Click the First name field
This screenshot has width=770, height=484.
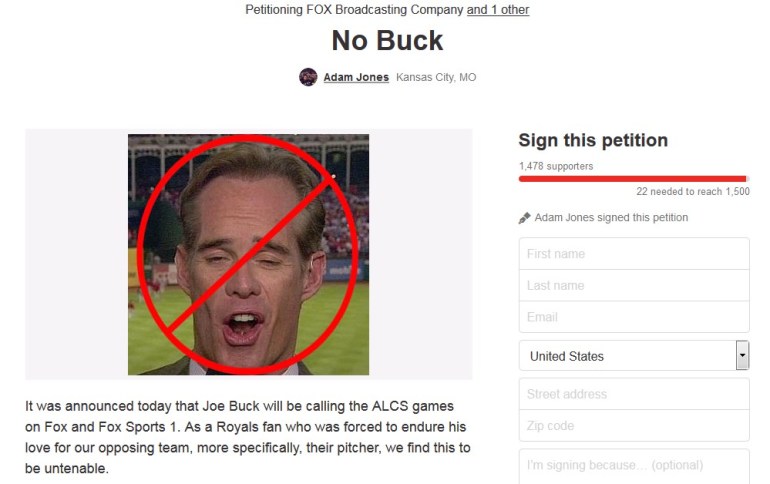pos(634,254)
